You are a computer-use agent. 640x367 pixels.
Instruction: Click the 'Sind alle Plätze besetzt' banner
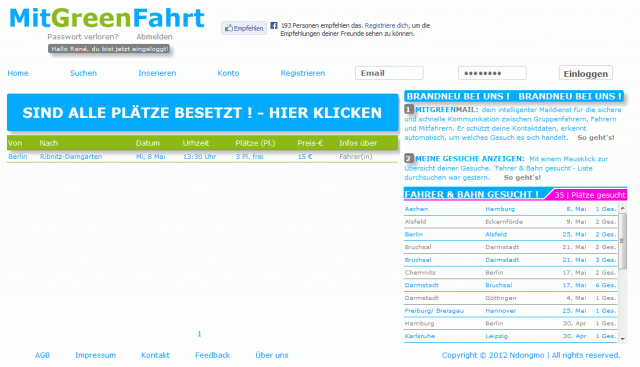pos(202,113)
